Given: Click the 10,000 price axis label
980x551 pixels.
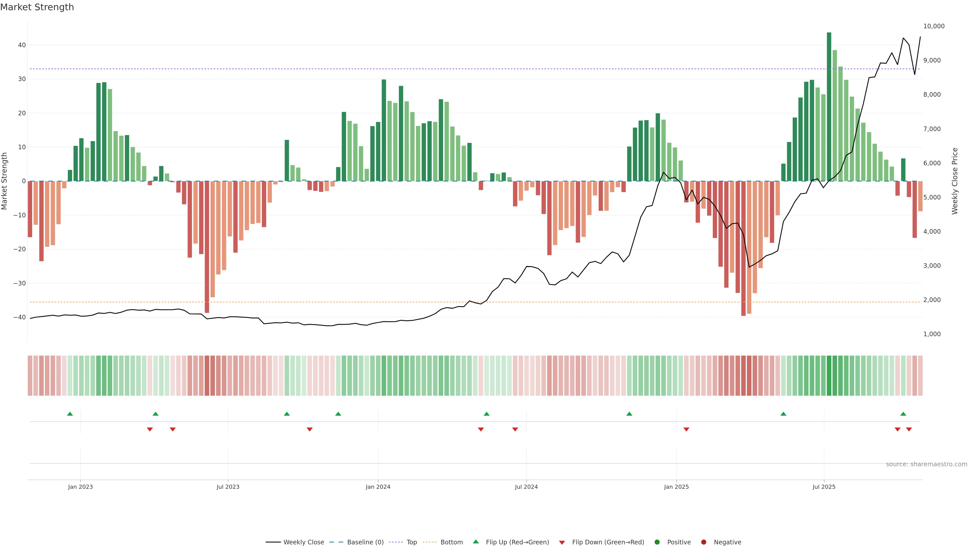Looking at the screenshot, I should point(934,26).
